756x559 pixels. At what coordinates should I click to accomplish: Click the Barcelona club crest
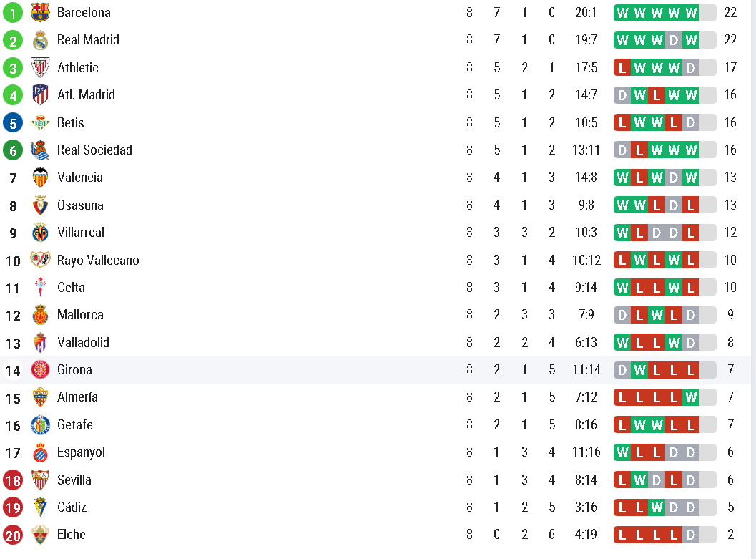(40, 13)
